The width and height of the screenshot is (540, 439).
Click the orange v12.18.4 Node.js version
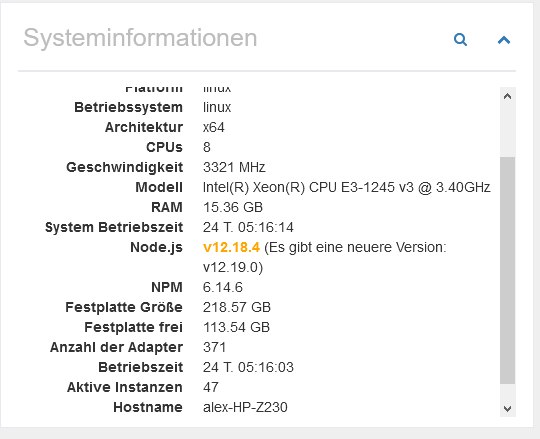pyautogui.click(x=231, y=247)
